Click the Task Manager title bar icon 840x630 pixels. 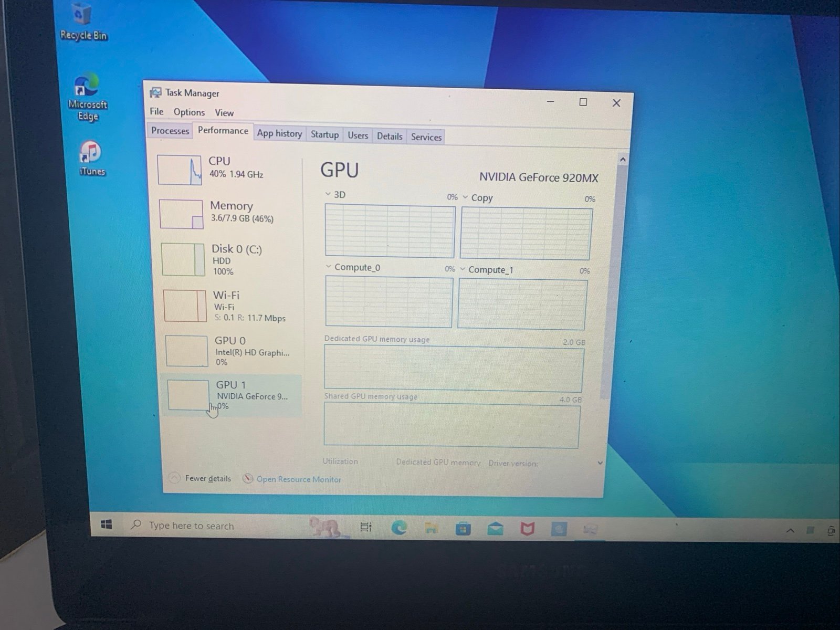(155, 92)
